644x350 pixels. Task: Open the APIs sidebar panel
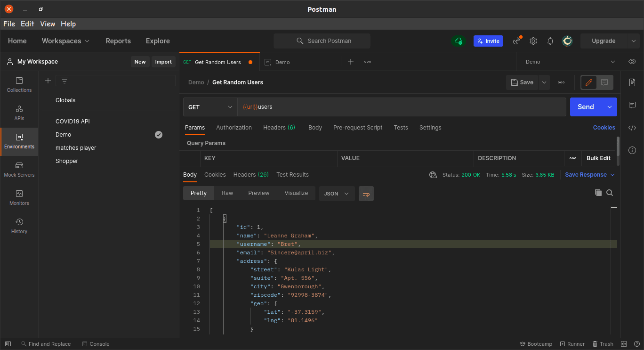(x=19, y=113)
